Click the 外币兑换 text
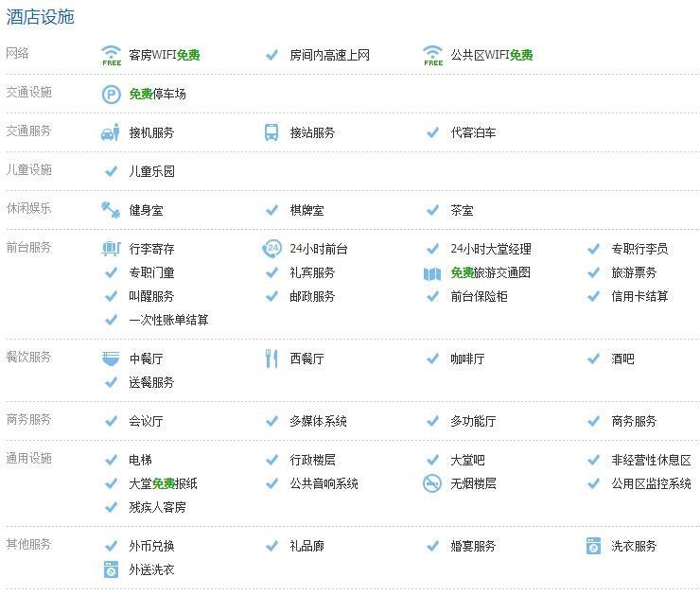Image resolution: width=700 pixels, height=595 pixels. [x=151, y=546]
